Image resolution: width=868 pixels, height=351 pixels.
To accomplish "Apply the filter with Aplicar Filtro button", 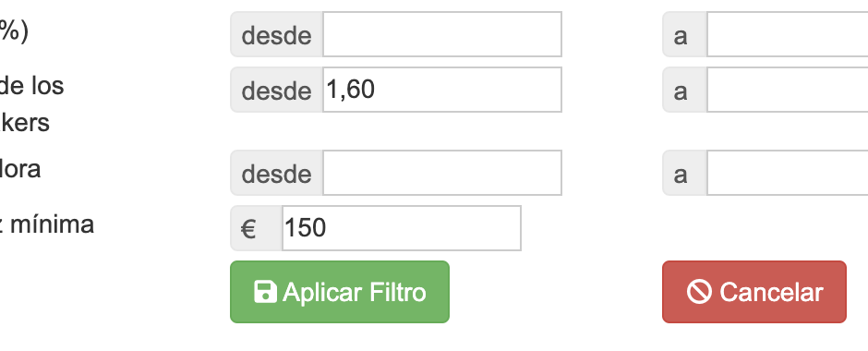I will click(x=339, y=292).
